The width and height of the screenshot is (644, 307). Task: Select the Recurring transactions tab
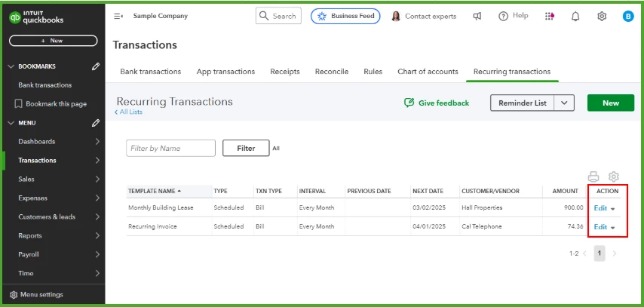512,72
